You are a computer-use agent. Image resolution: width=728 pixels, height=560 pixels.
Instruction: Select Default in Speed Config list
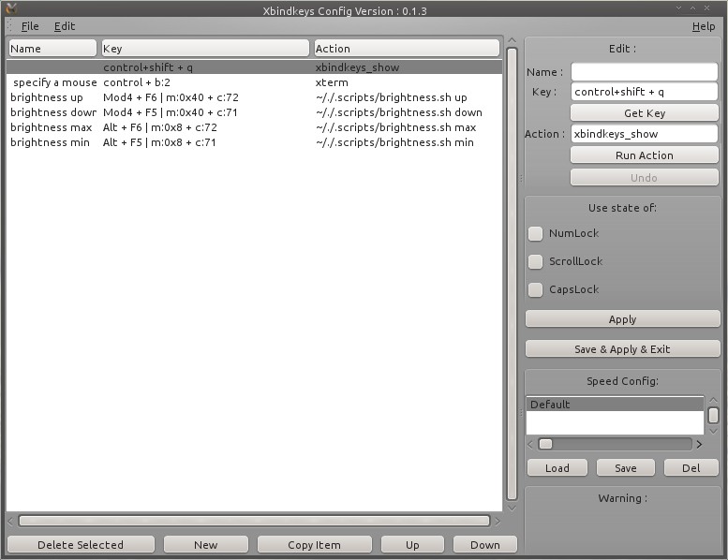(615, 405)
